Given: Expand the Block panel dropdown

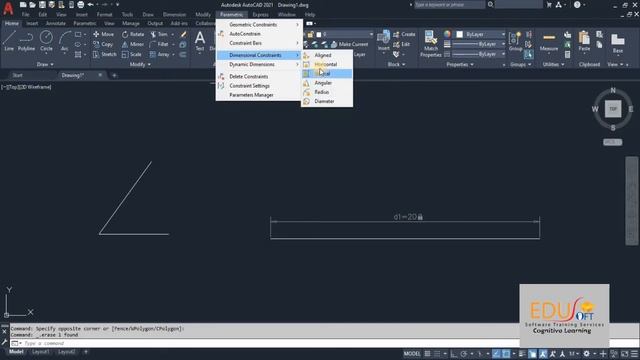Looking at the screenshot, I should pos(396,64).
